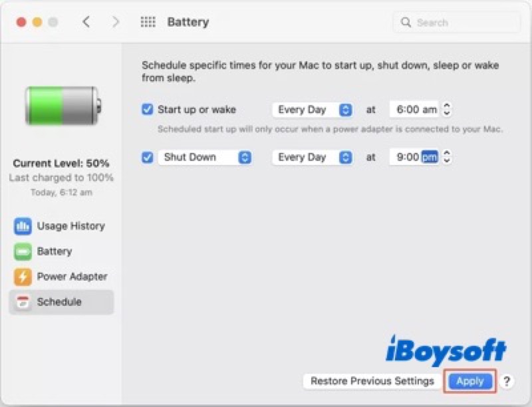Screen dimensions: 532x407
Task: Open Every Day dropdown for start up
Action: point(312,110)
